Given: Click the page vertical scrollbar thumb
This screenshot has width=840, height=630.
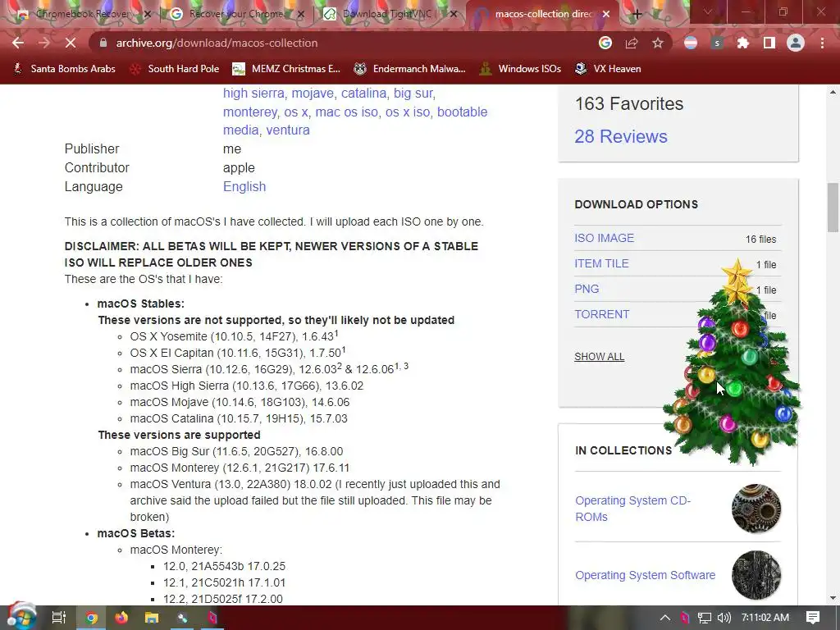Looking at the screenshot, I should [833, 208].
